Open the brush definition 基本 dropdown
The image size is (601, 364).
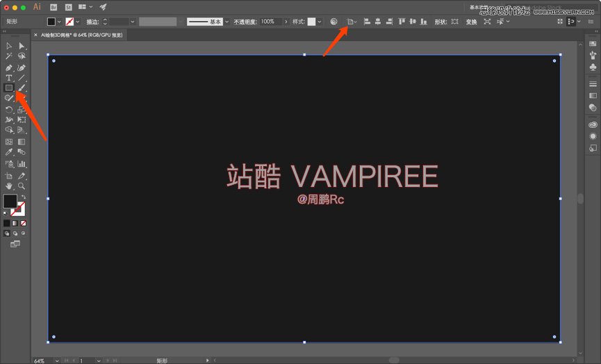(227, 22)
